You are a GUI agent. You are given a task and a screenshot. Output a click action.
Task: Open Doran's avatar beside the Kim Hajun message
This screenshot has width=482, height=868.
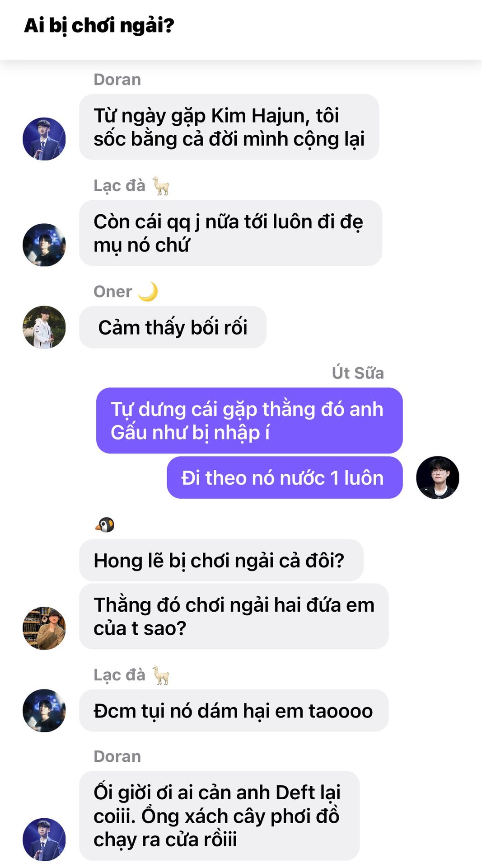[x=44, y=139]
